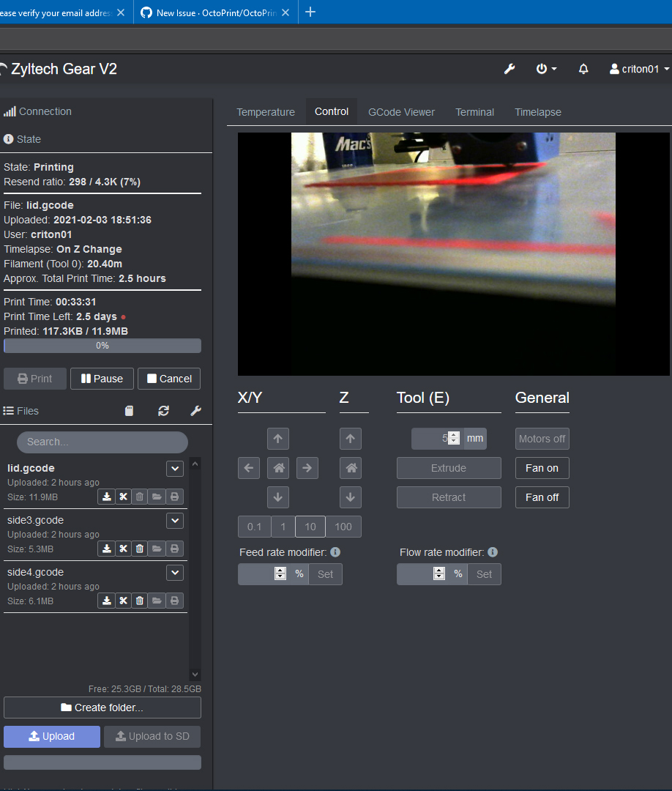Click the move/cut icon for side4.gcode
Viewport: 672px width, 791px height.
tap(123, 601)
